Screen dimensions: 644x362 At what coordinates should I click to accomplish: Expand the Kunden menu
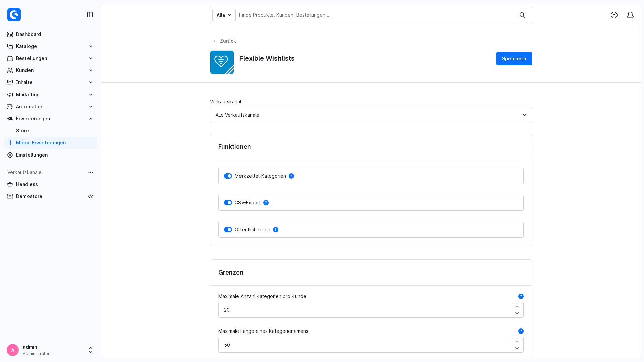point(50,70)
